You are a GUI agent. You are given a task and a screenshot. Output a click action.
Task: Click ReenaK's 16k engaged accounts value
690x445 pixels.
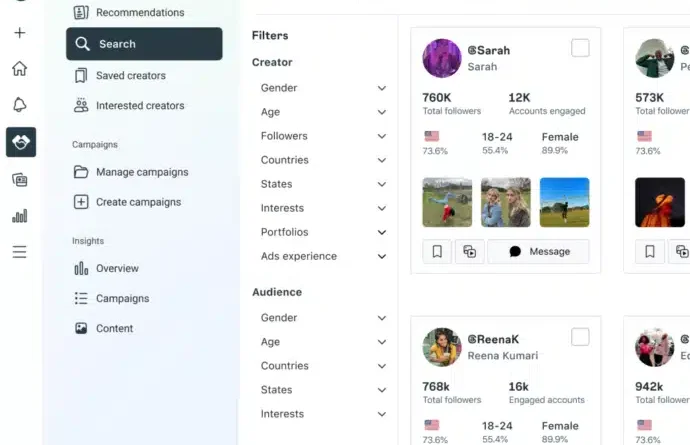coord(518,386)
